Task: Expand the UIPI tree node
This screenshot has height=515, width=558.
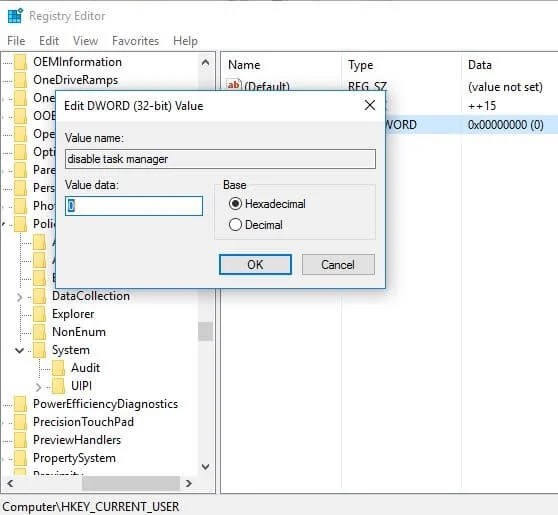Action: pyautogui.click(x=39, y=387)
